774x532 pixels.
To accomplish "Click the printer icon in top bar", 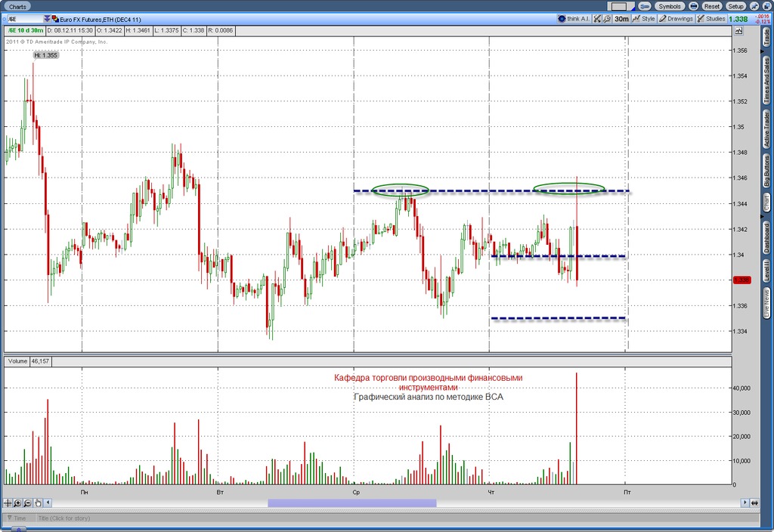I will point(693,6).
